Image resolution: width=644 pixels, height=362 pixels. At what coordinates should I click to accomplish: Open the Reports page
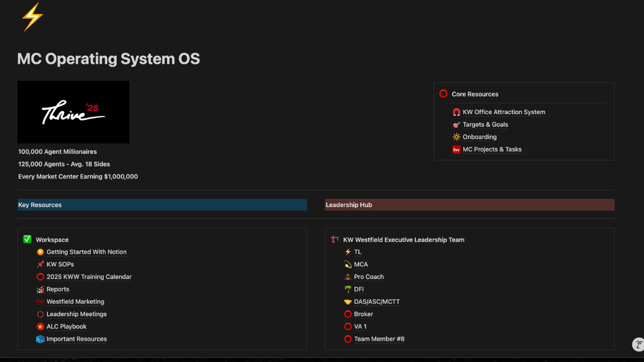click(58, 289)
